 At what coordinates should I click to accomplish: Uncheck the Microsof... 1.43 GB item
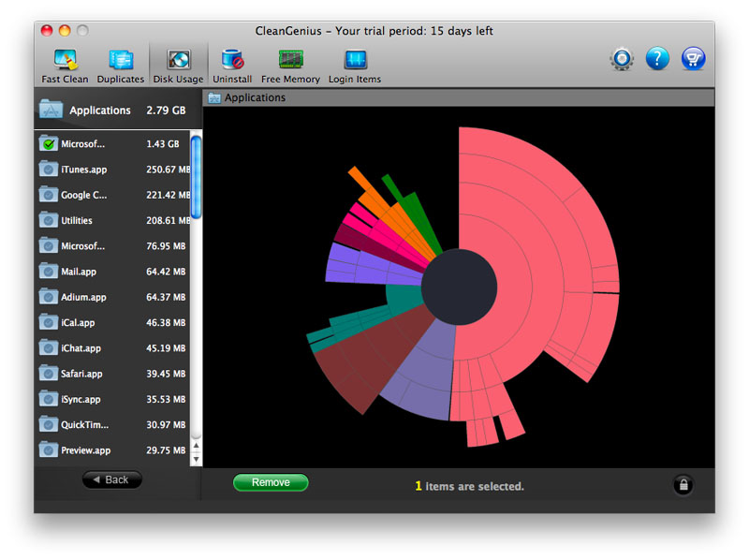(49, 143)
